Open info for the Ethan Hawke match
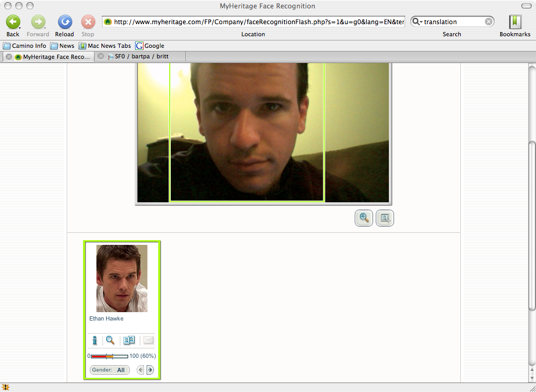The image size is (536, 392). point(95,341)
